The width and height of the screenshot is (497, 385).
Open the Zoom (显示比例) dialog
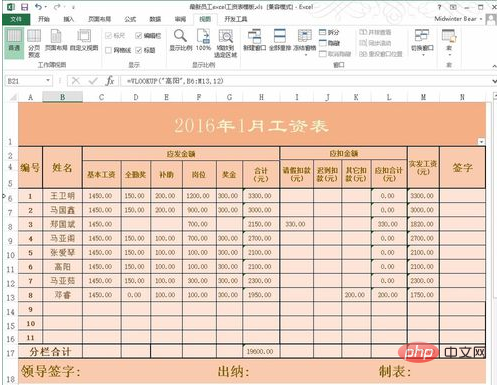(181, 40)
